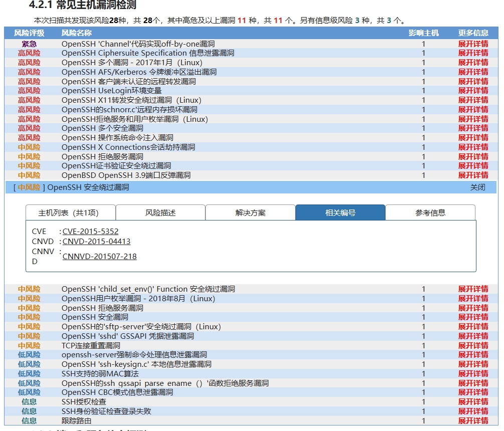This screenshot has height=431, width=504.
Task: Expand details for 'child_set_env()' Function 安全绕过漏洞
Action: (473, 289)
